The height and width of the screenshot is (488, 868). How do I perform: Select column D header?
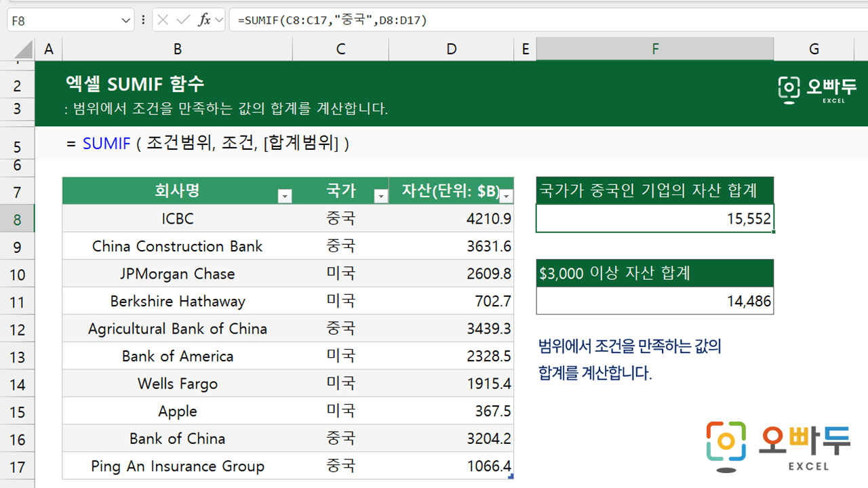(452, 49)
